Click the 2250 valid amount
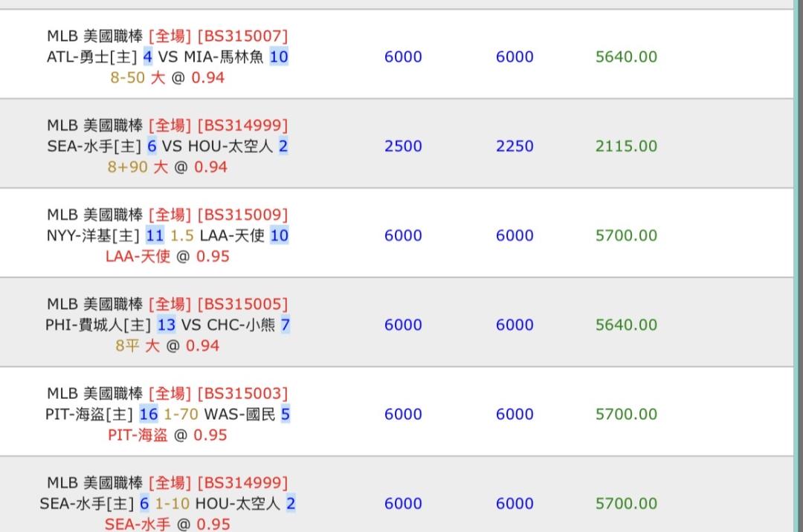This screenshot has width=803, height=532. (x=515, y=146)
